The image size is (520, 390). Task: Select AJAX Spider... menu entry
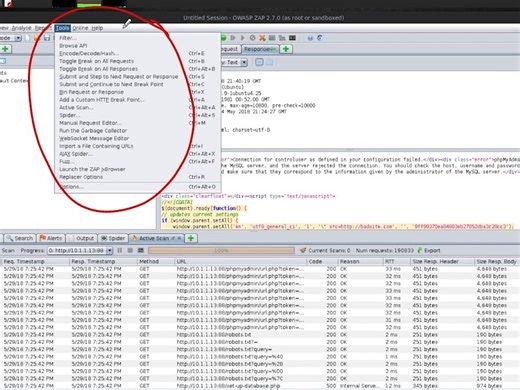click(137, 154)
